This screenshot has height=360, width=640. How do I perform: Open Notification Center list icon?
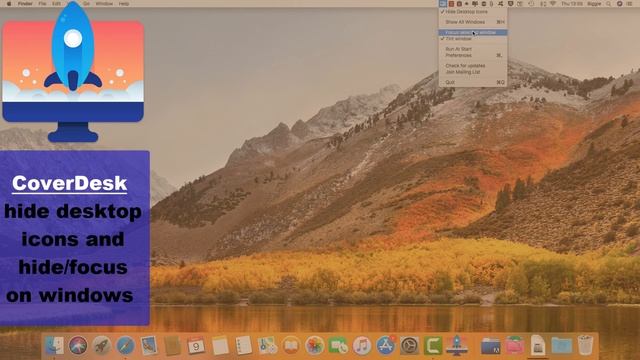629,4
